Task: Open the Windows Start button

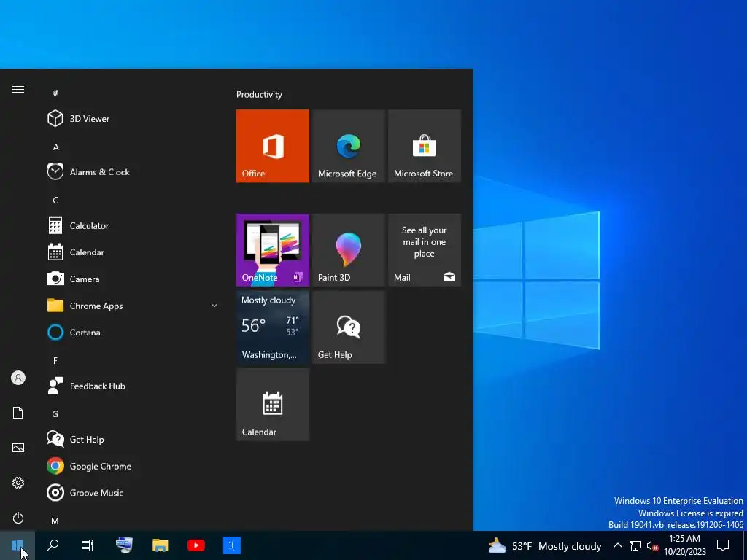Action: 18,545
